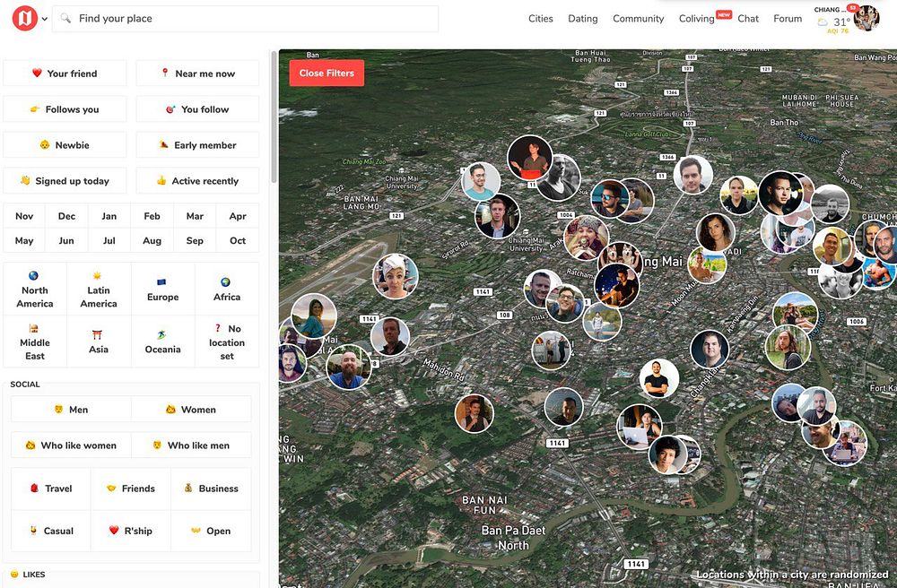Expand the dropdown arrow beside the logo

pyautogui.click(x=45, y=19)
